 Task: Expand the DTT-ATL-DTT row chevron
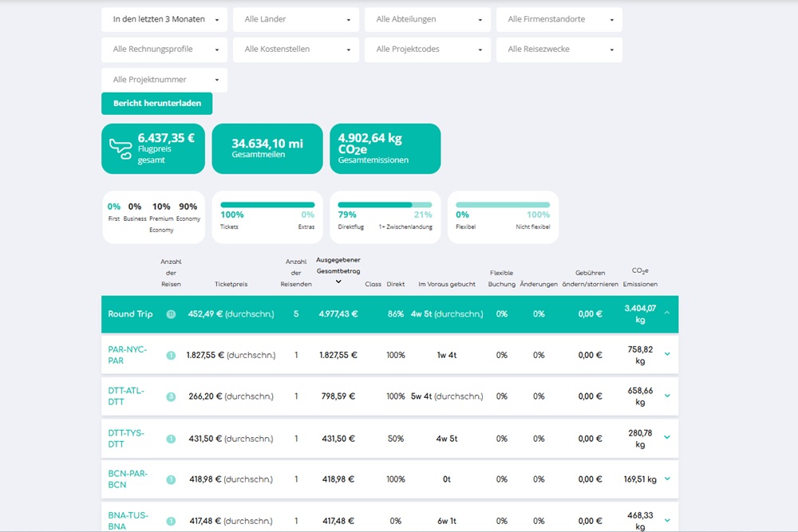pos(667,396)
